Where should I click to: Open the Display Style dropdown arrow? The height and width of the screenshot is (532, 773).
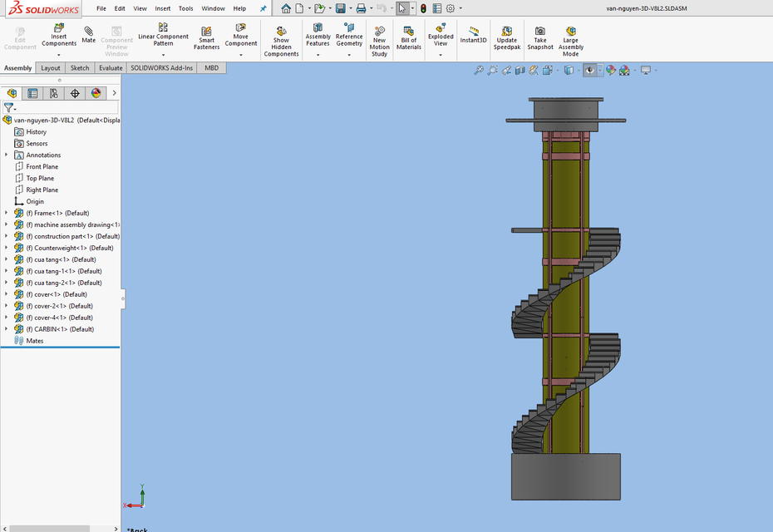pyautogui.click(x=577, y=70)
